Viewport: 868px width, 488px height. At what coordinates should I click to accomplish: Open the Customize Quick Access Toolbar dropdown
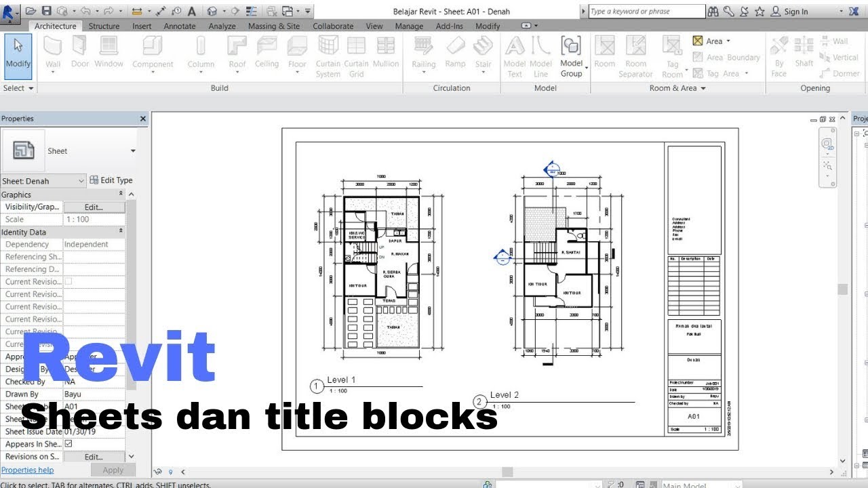coord(308,11)
